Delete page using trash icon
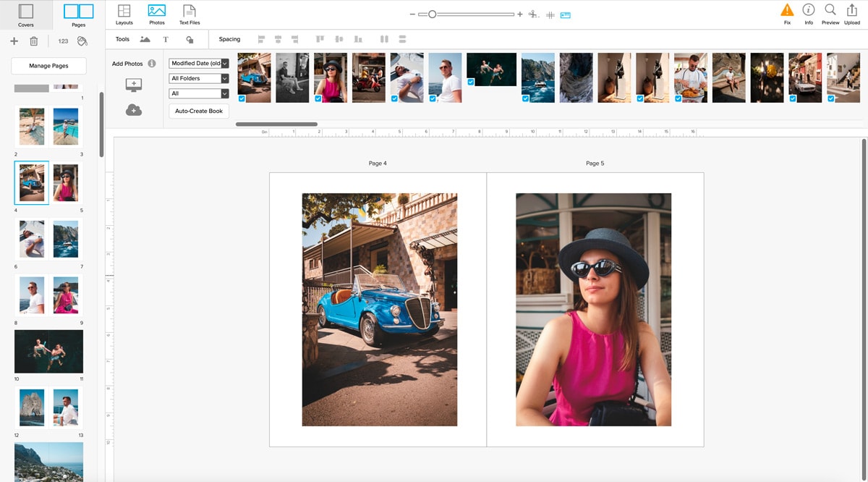Viewport: 868px width, 482px height. 34,41
